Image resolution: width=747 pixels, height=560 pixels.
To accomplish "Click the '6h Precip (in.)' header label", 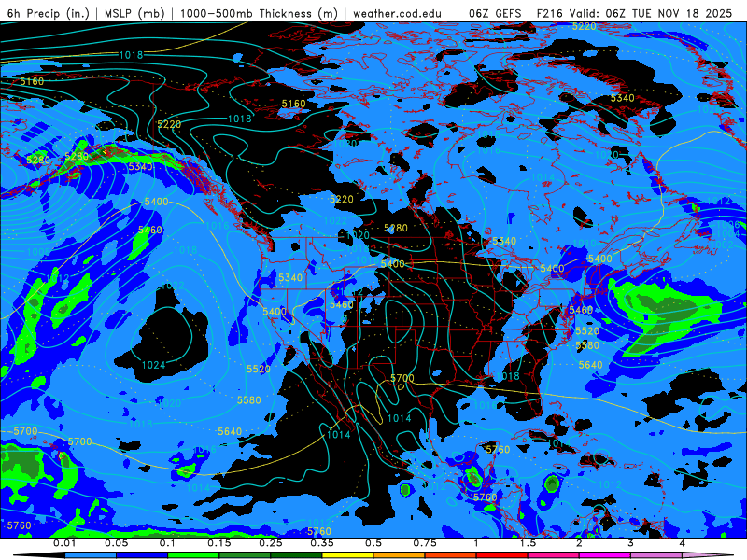I will tap(49, 13).
